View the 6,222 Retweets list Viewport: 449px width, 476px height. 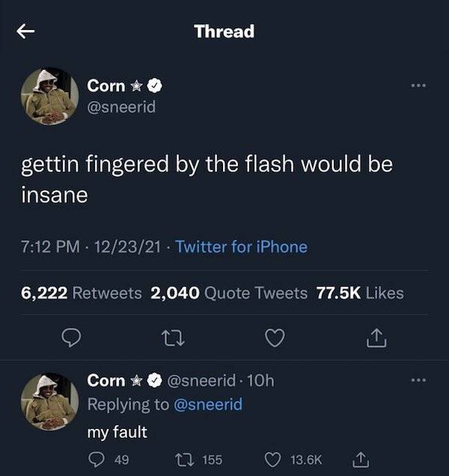pyautogui.click(x=81, y=293)
